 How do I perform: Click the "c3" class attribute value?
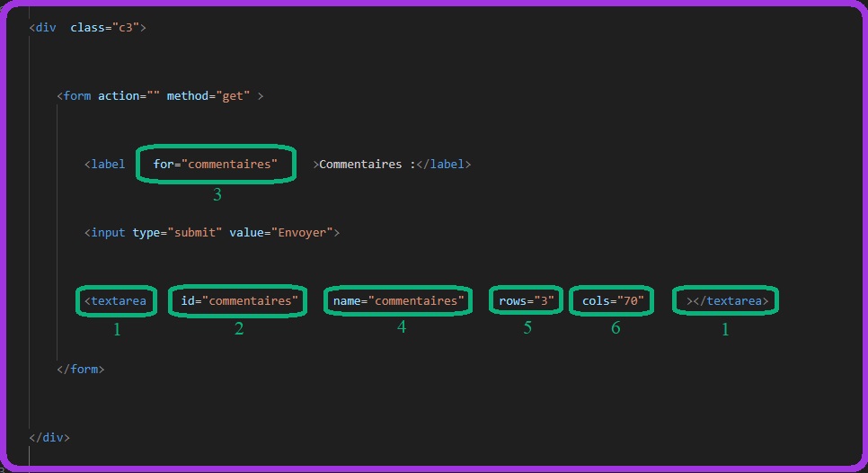coord(124,28)
